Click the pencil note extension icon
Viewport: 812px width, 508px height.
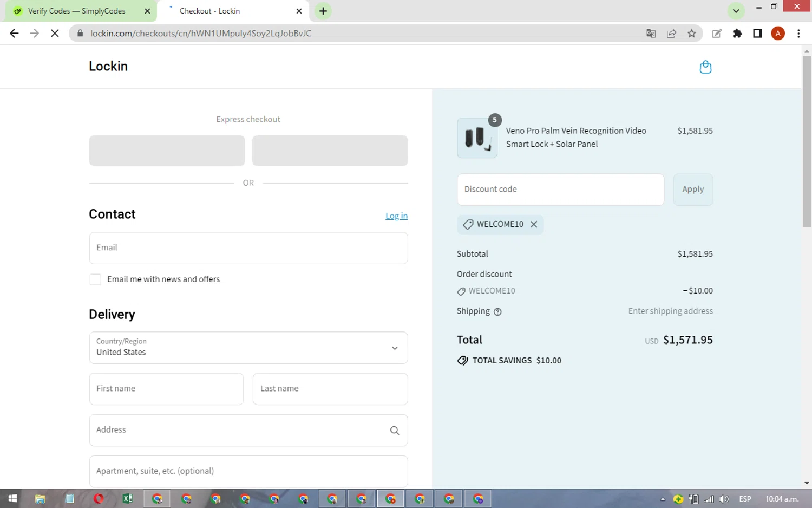(717, 34)
